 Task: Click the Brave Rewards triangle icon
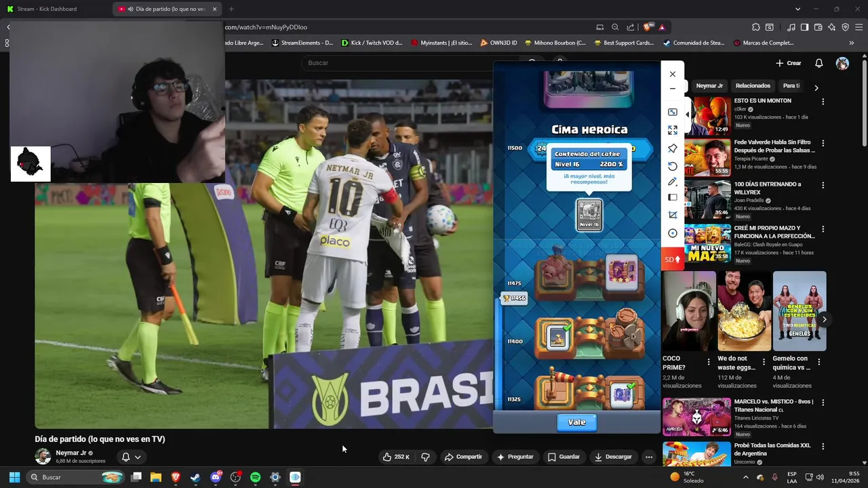point(662,27)
